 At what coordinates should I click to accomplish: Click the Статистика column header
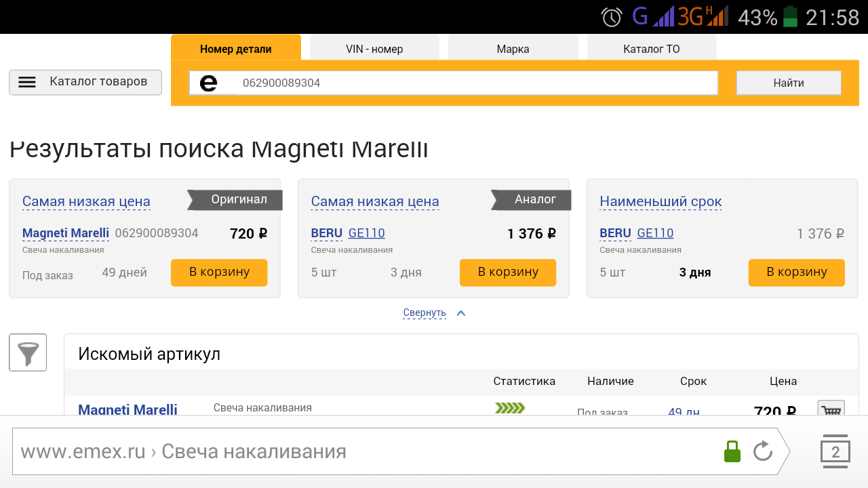[x=524, y=382]
